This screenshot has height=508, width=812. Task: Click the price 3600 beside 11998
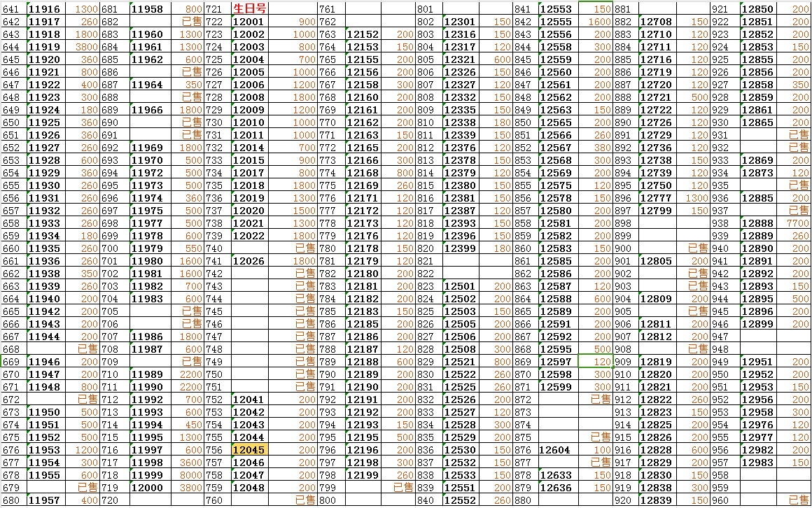(x=187, y=463)
